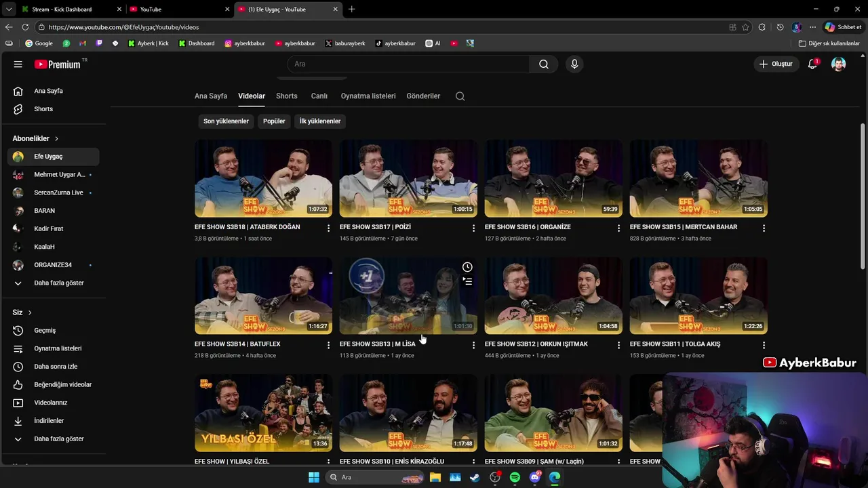Open options for BATUFLEX video

coord(329,346)
